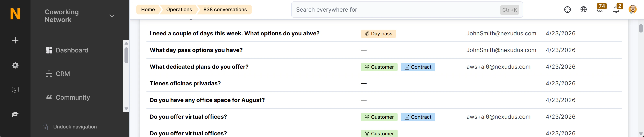Open the CRM section in the sidebar
The height and width of the screenshot is (137, 644).
click(x=62, y=74)
